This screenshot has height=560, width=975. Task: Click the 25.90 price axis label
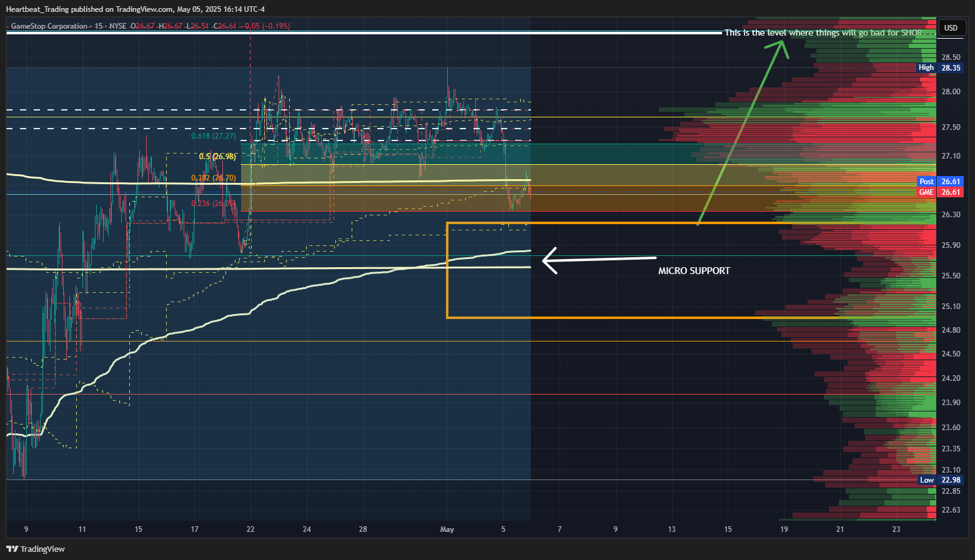click(951, 245)
